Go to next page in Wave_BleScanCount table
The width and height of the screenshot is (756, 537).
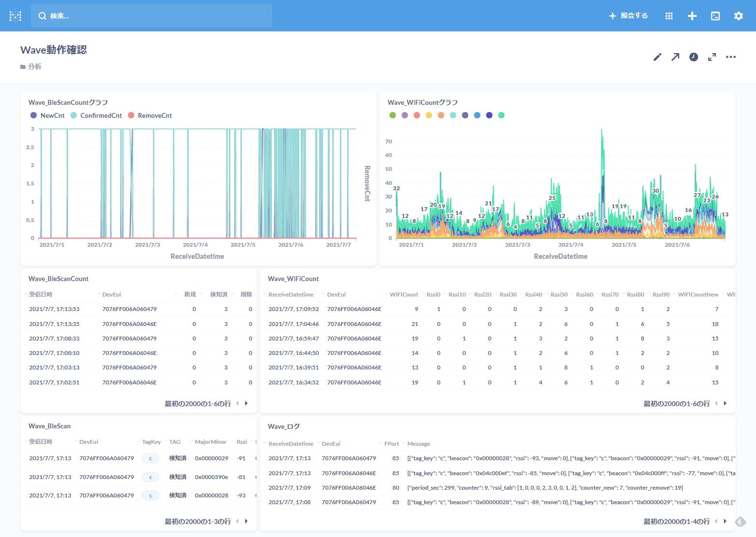(x=246, y=403)
